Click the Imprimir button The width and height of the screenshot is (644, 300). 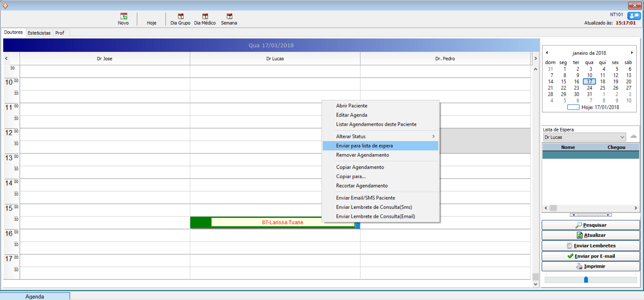(591, 266)
